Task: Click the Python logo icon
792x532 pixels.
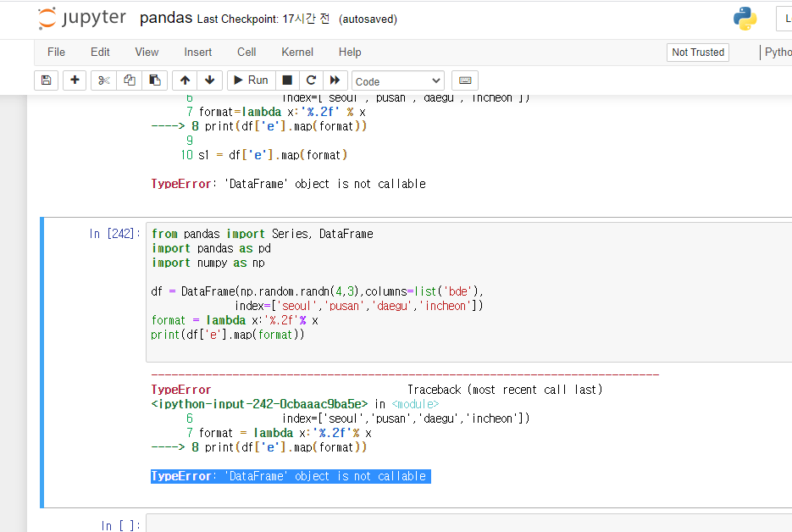Action: (745, 17)
